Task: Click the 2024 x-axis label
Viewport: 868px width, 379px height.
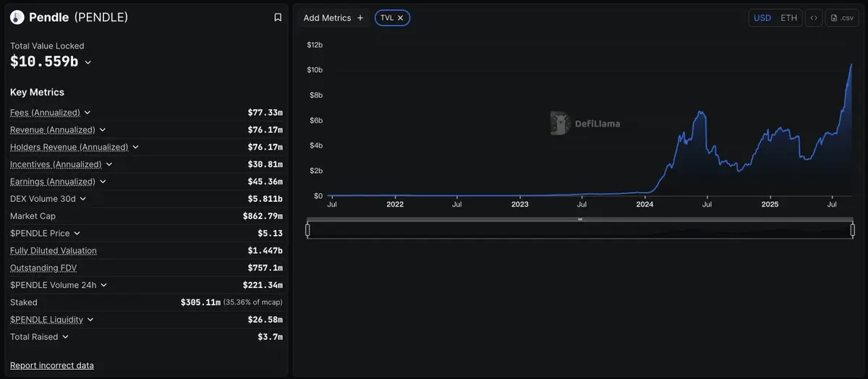Action: point(644,205)
